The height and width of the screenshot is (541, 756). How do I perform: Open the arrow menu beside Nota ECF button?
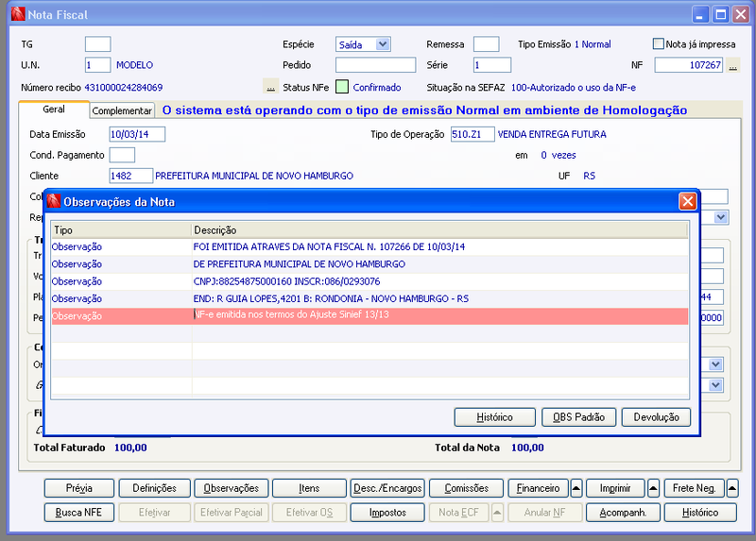click(497, 513)
